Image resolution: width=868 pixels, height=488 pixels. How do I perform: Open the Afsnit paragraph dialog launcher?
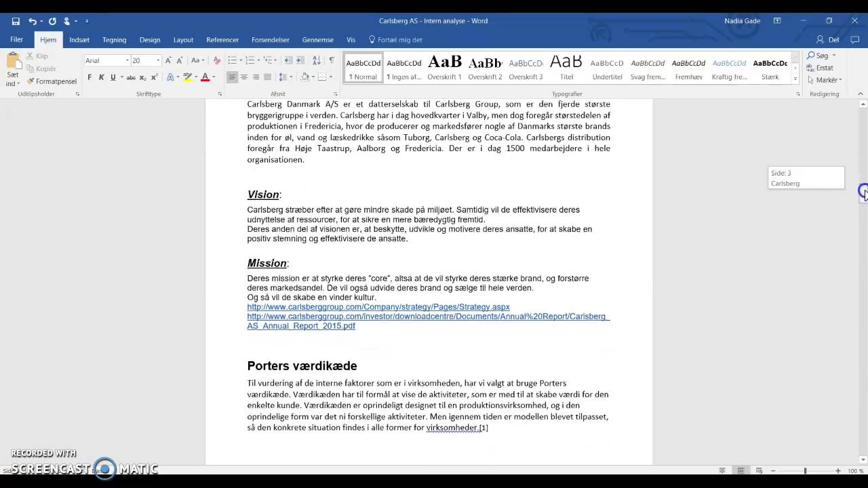tap(336, 94)
